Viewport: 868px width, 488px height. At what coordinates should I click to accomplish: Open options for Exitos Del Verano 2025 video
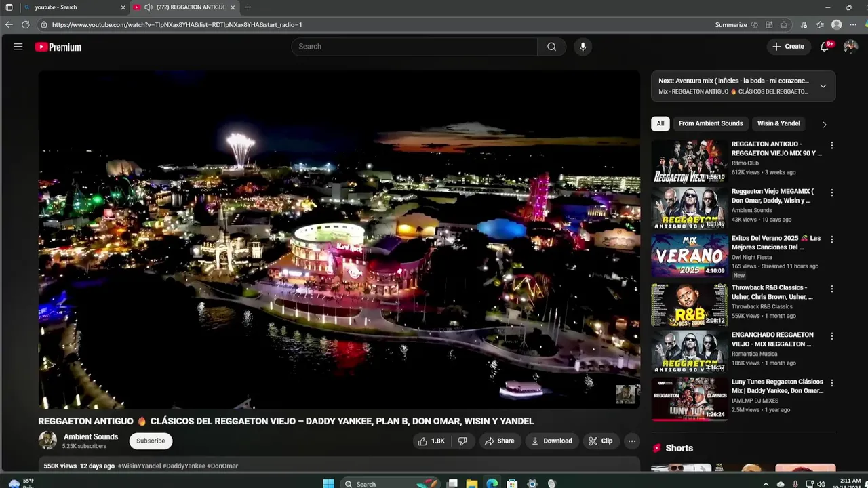pyautogui.click(x=831, y=239)
